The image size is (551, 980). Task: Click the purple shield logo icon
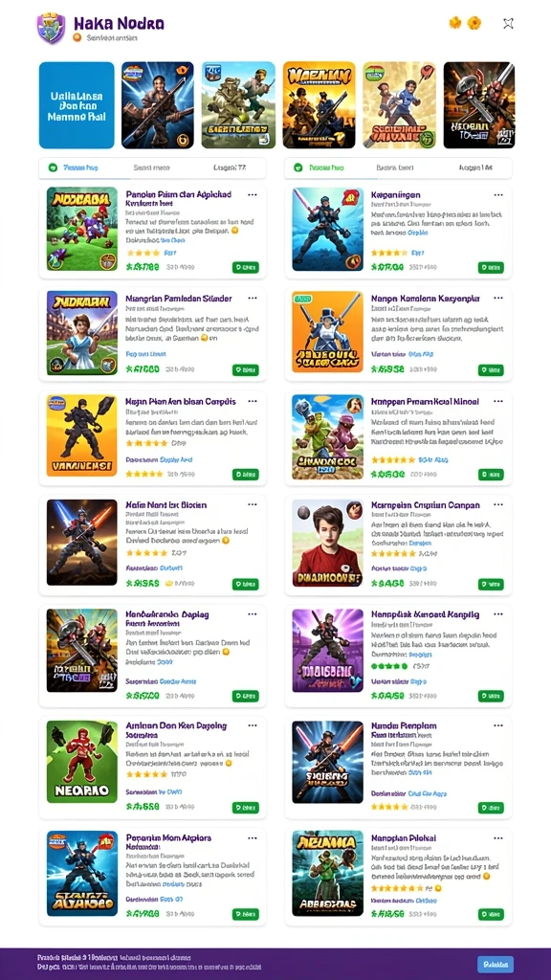pos(51,29)
